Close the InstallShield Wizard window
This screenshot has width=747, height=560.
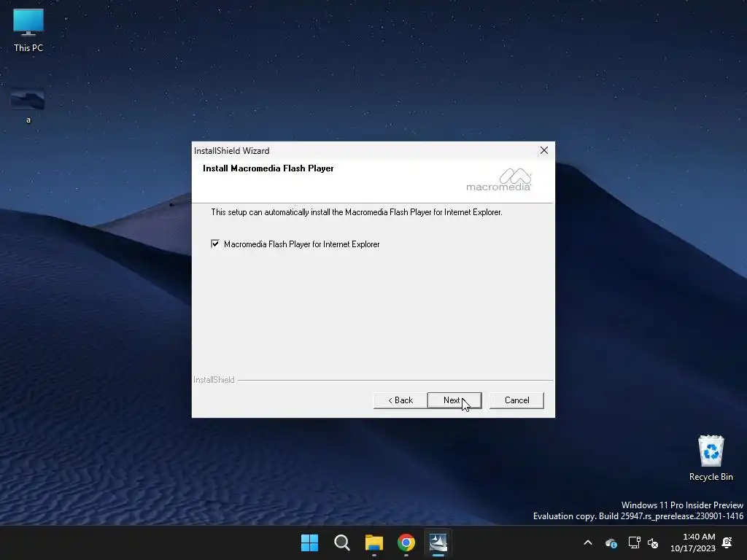544,150
